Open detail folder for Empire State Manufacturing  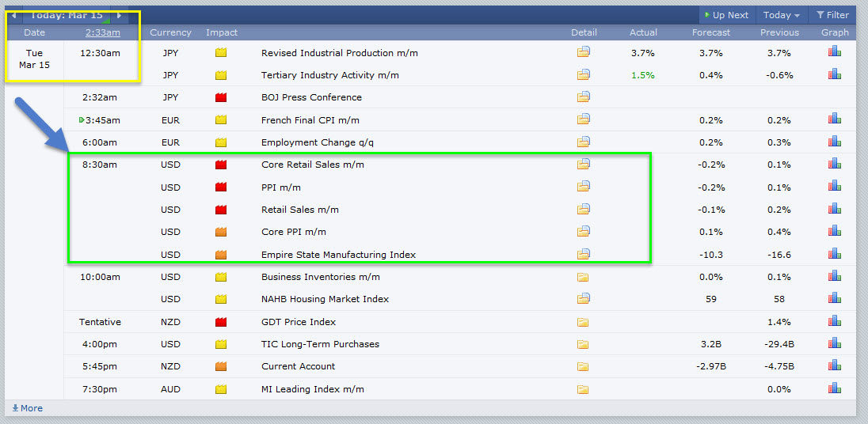point(584,254)
